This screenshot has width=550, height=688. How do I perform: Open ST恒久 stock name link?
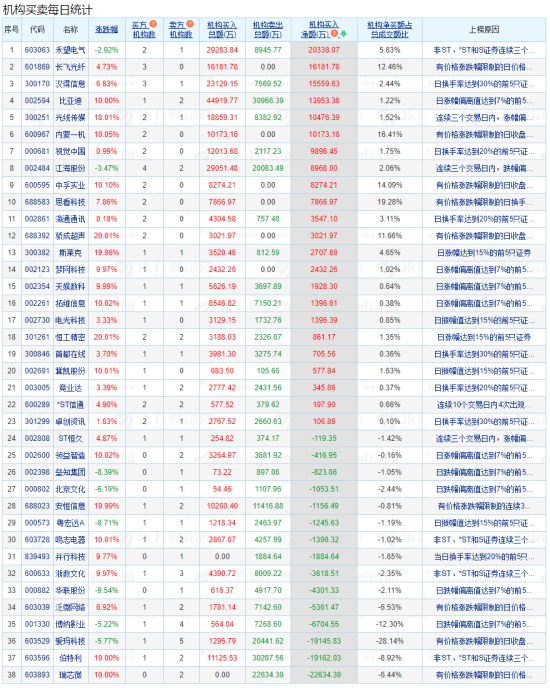(x=70, y=438)
